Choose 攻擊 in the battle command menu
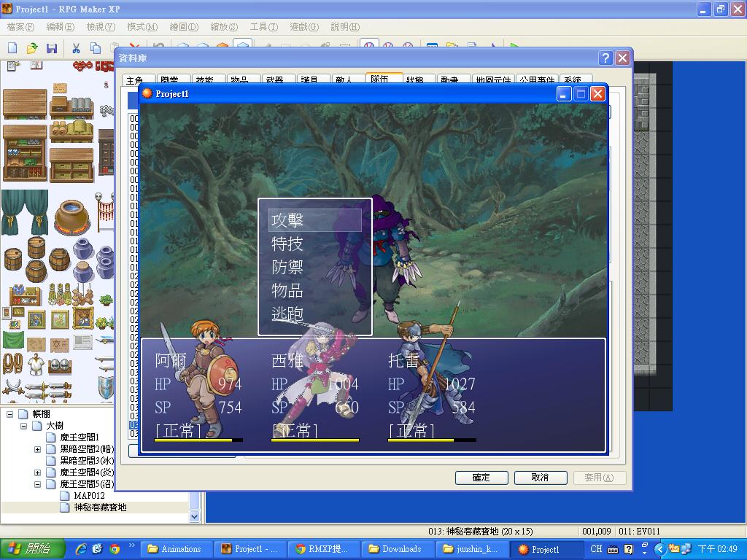This screenshot has height=560, width=747. pos(315,220)
